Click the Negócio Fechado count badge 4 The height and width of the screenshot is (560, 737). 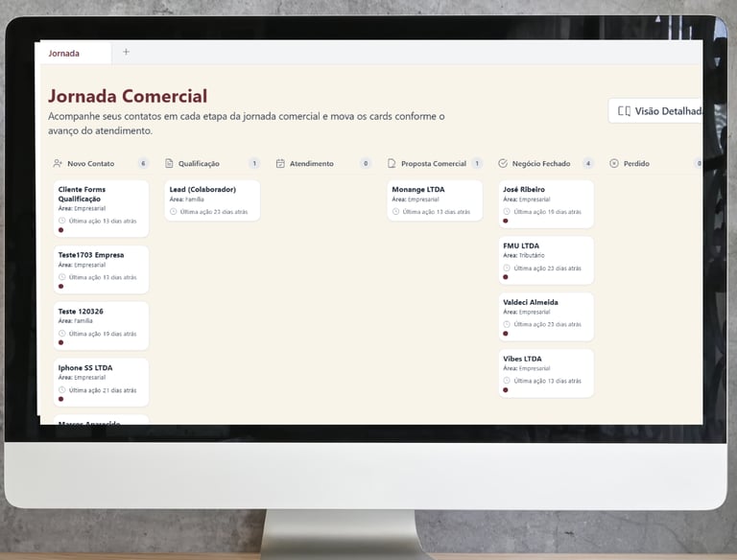tap(588, 163)
